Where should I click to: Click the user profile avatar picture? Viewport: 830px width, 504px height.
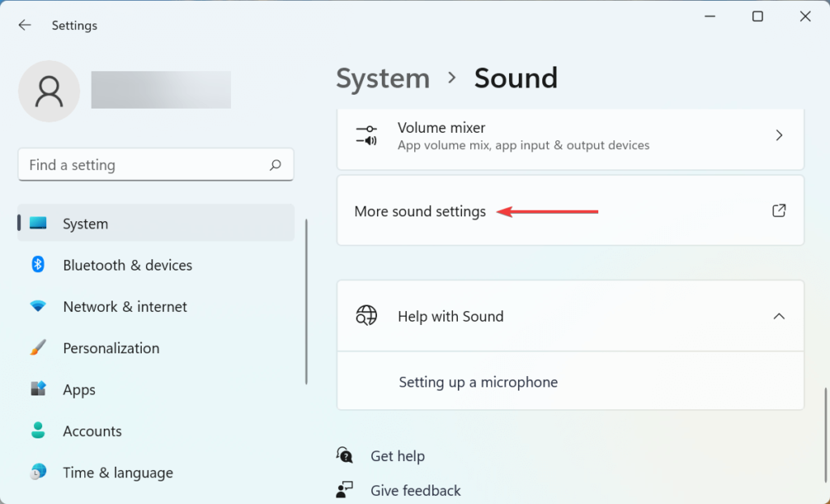(x=49, y=91)
